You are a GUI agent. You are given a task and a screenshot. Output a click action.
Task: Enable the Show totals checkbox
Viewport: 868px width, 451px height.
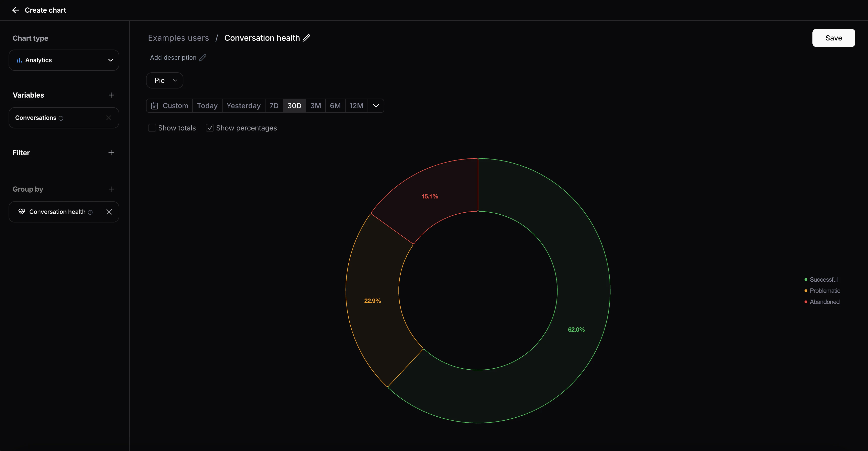point(152,128)
